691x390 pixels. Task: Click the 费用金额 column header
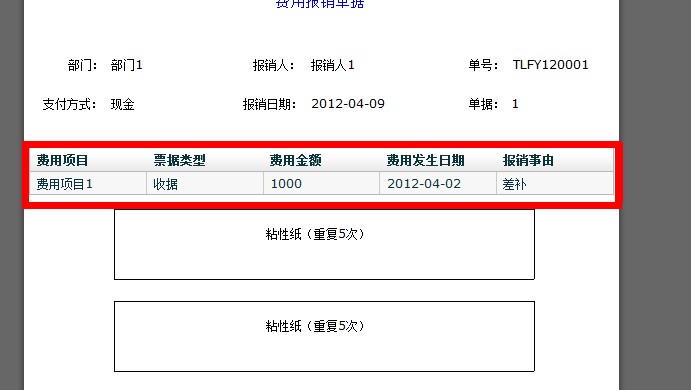point(321,160)
